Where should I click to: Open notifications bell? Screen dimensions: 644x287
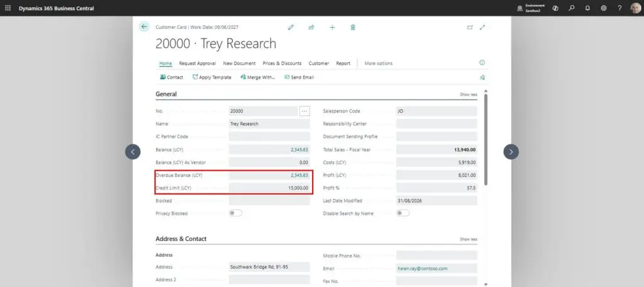click(587, 8)
